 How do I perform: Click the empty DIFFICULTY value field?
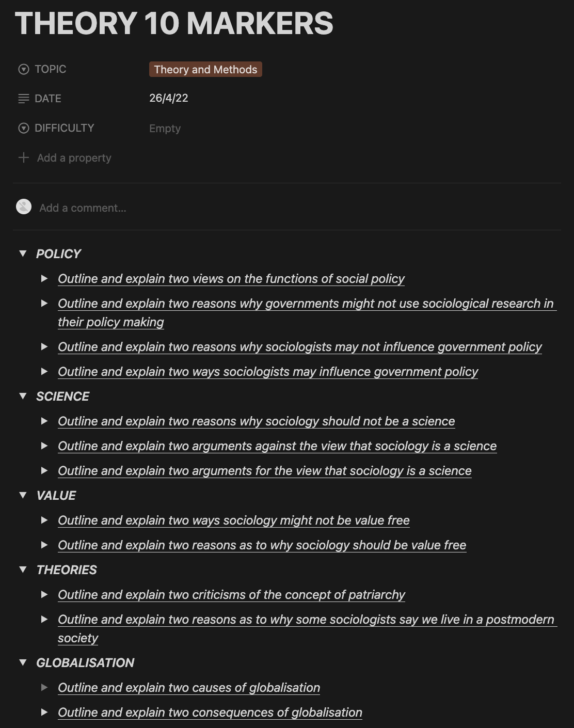165,129
